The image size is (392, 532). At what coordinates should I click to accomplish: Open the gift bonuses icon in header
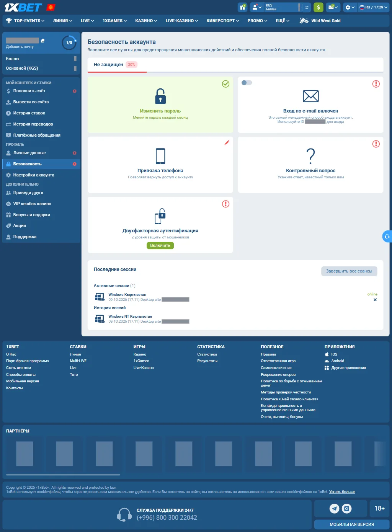click(x=242, y=7)
